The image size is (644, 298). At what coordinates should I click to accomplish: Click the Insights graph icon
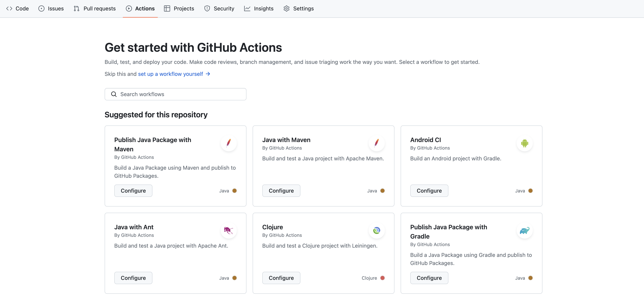(247, 8)
